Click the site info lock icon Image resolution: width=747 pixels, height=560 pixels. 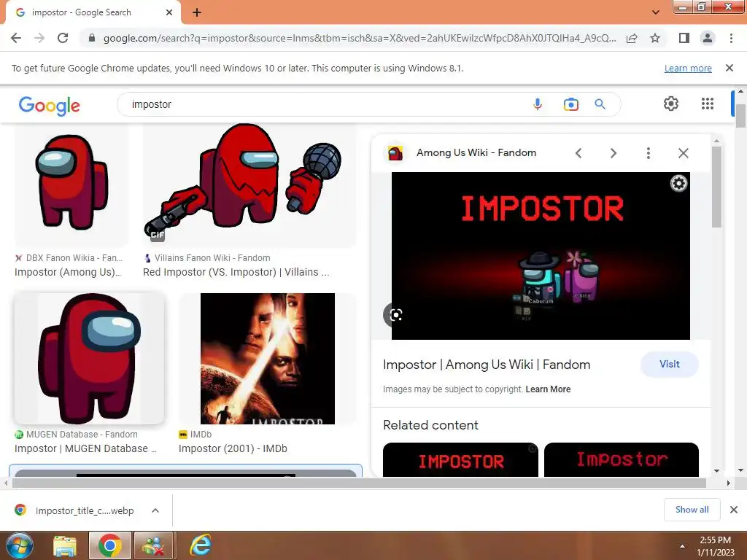pyautogui.click(x=92, y=38)
